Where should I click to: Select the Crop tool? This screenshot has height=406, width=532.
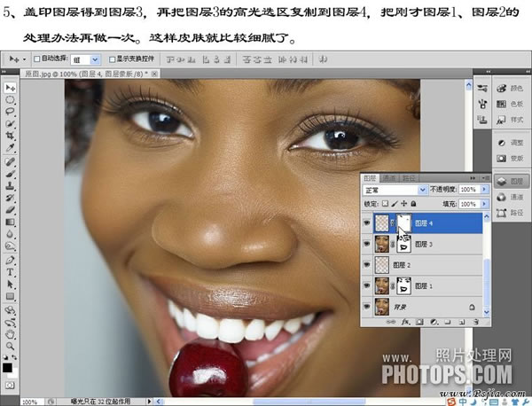[10, 136]
